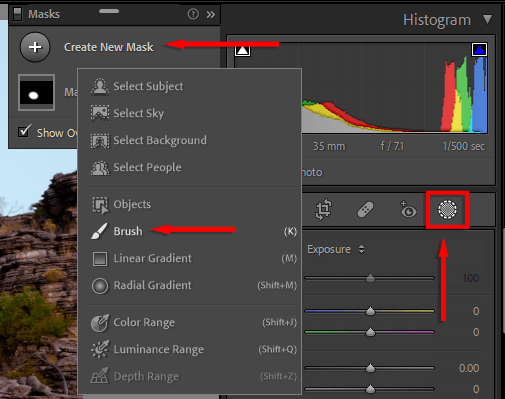Toggle shadow clipping indicator in histogram
This screenshot has height=399, width=505.
(x=242, y=50)
